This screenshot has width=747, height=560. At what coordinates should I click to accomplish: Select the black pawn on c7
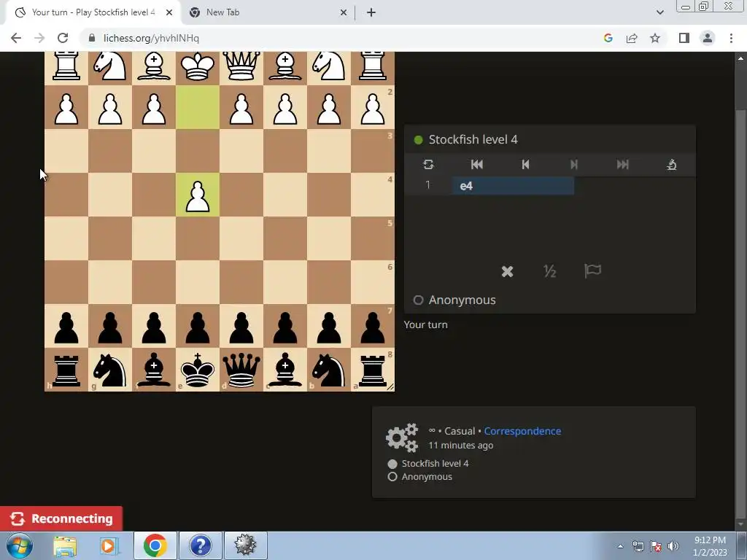tap(285, 326)
